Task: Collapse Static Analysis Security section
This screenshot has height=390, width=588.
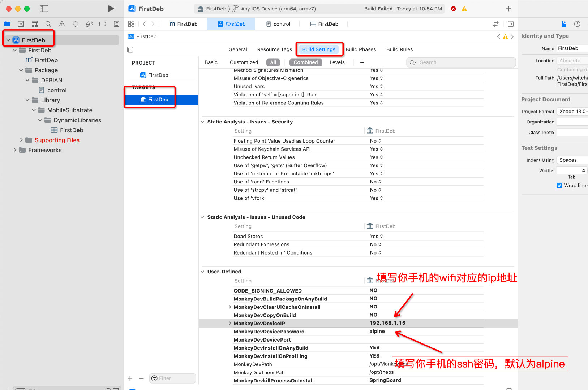Action: pyautogui.click(x=202, y=122)
